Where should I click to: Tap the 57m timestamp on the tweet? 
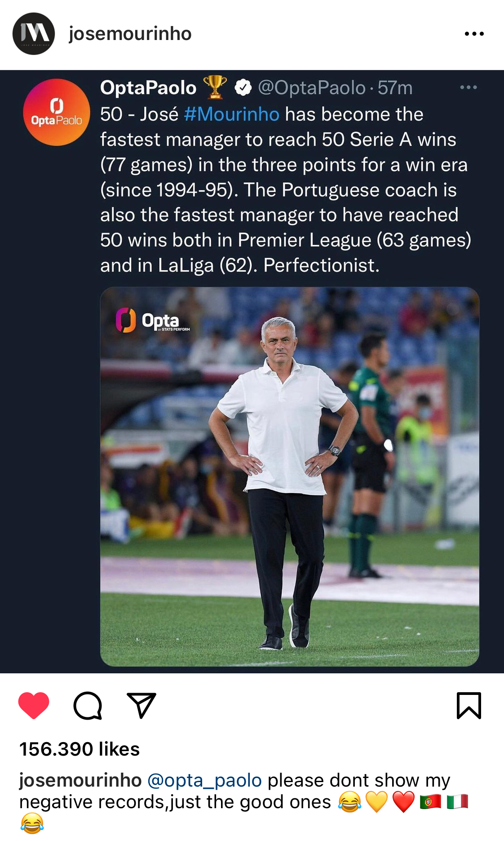click(x=394, y=88)
